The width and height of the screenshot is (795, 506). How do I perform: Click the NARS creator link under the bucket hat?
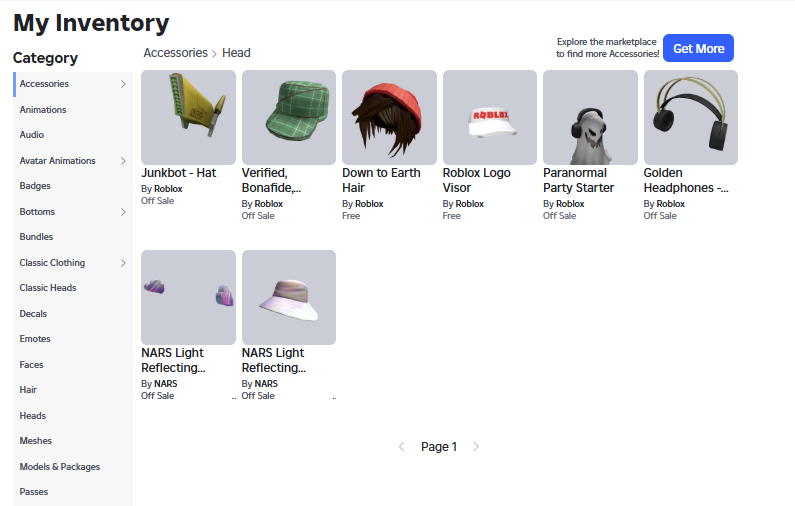tap(266, 384)
